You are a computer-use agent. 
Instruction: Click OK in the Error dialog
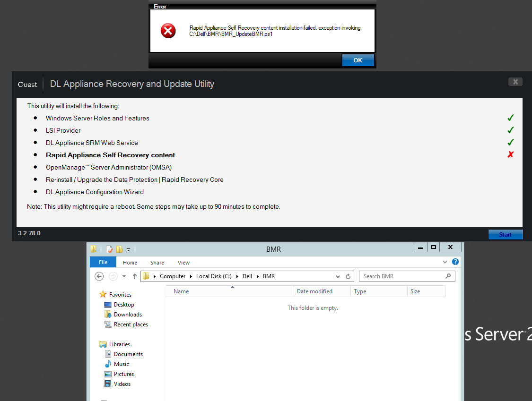[358, 60]
